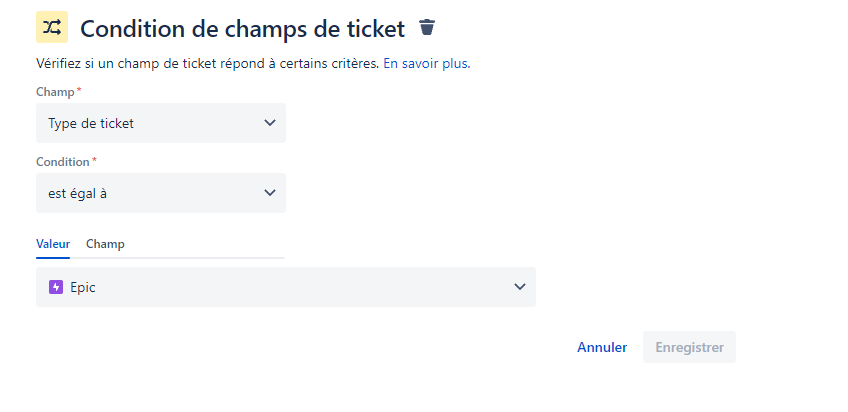Click the "Condition de champs de ticket" heading
848x412 pixels.
tap(242, 28)
